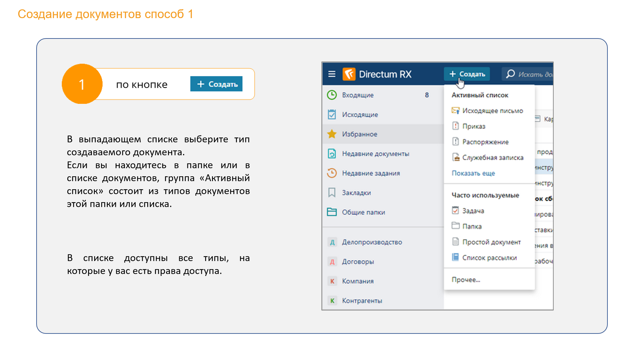Screen dimensions: 644x361
Task: Click the search magnifier icon
Action: pyautogui.click(x=510, y=74)
